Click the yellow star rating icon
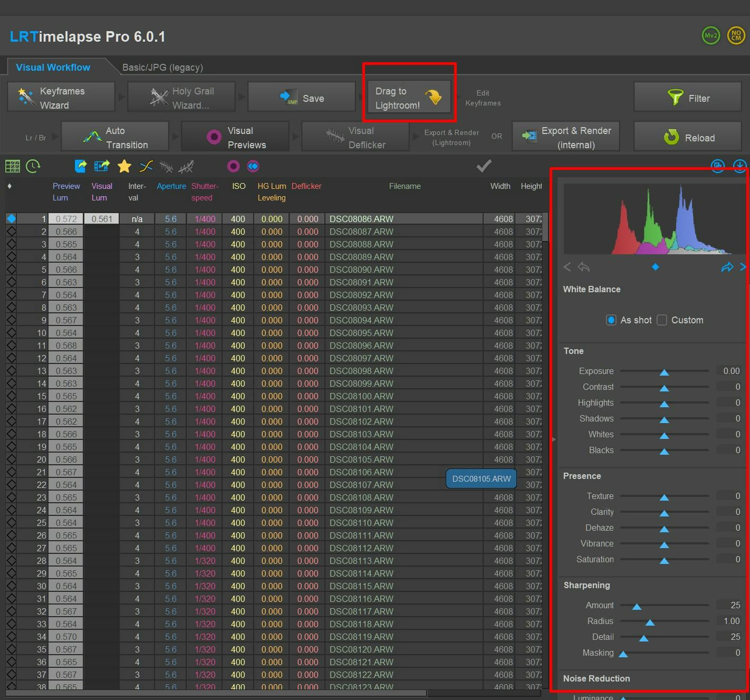This screenshot has height=700, width=750. [x=124, y=167]
